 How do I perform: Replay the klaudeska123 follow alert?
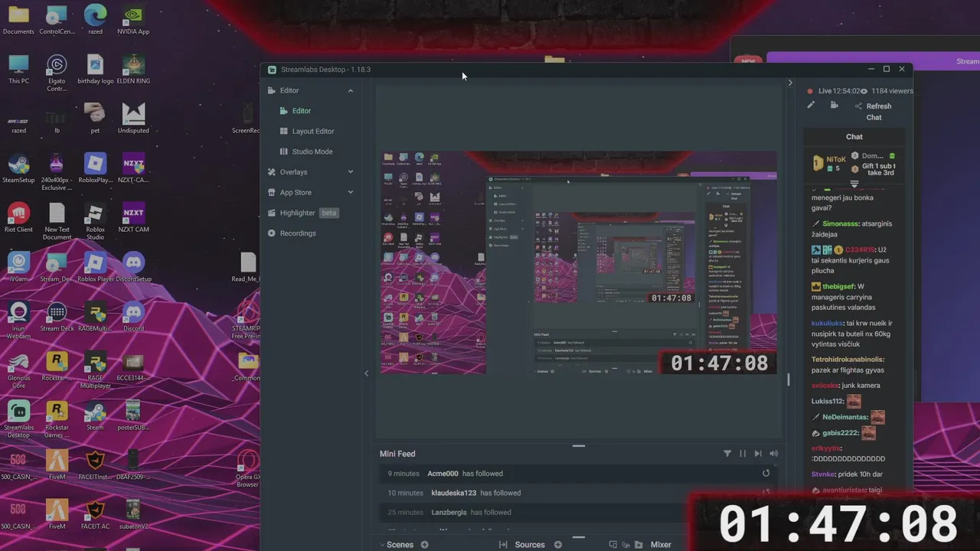(766, 493)
